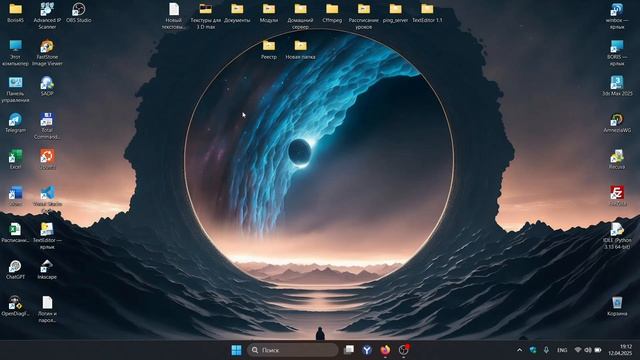
Task: Open the Advanced IP Scanner shortcut
Action: pos(47,15)
